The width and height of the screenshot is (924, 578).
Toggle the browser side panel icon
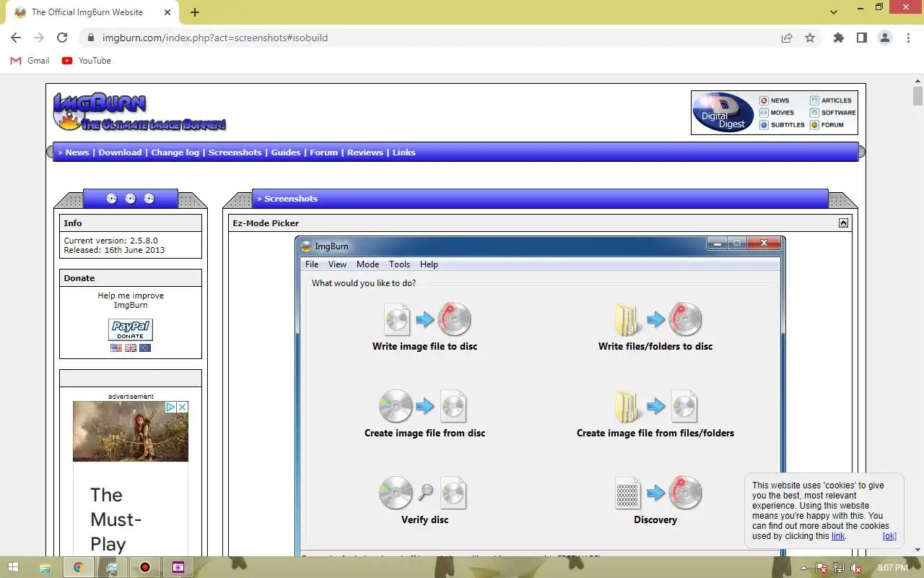click(x=861, y=38)
